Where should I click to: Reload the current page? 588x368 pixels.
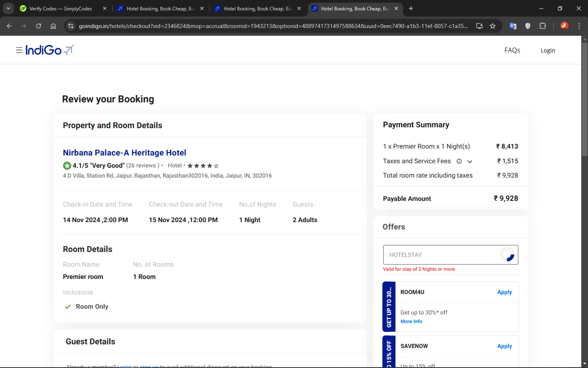38,26
